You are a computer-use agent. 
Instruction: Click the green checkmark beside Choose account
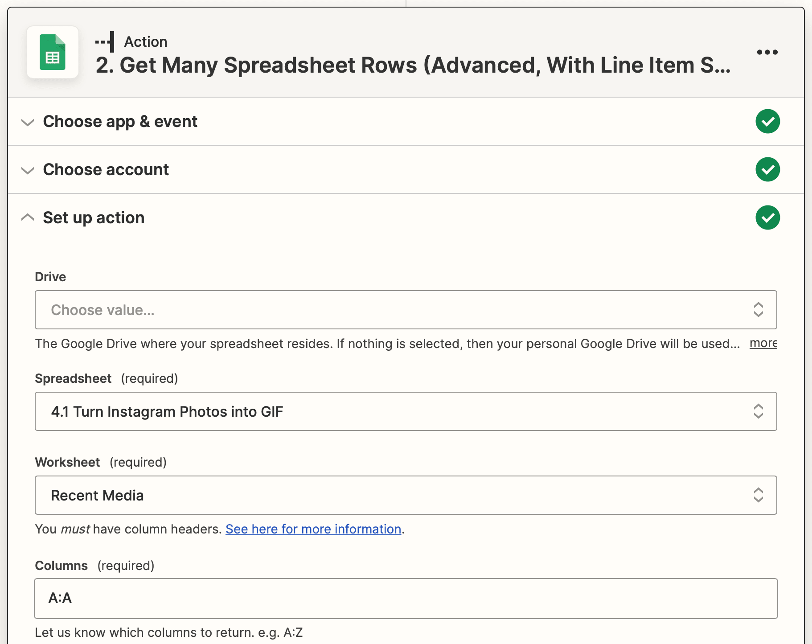(x=767, y=169)
